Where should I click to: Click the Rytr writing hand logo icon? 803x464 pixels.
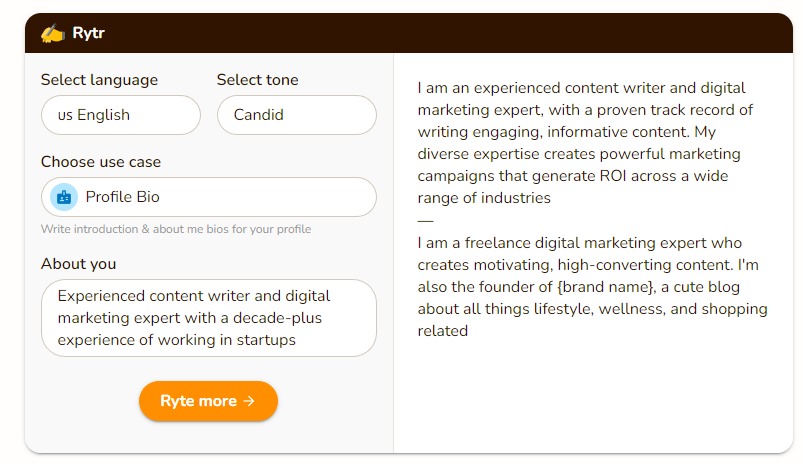tap(53, 33)
